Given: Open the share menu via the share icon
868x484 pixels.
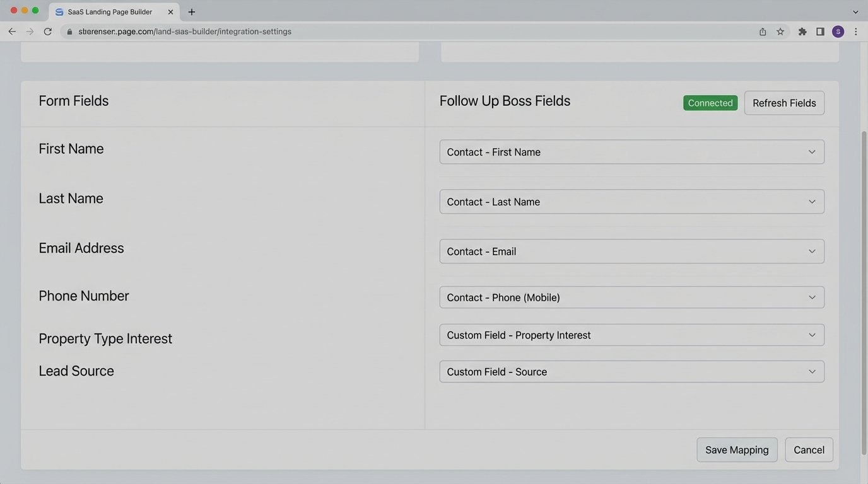Looking at the screenshot, I should pyautogui.click(x=762, y=31).
